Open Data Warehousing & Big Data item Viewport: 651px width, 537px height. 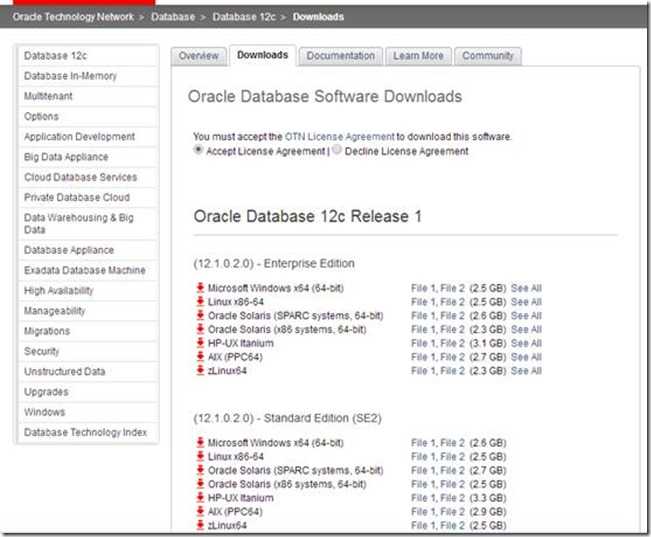pyautogui.click(x=88, y=223)
